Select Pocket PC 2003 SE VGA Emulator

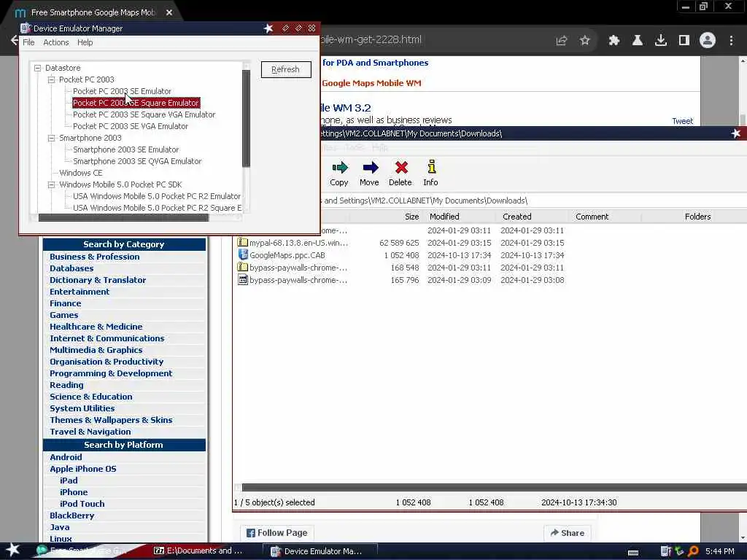click(x=130, y=126)
